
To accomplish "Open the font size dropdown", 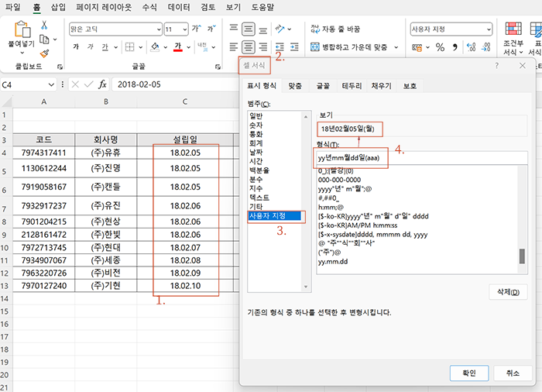I will tap(185, 29).
